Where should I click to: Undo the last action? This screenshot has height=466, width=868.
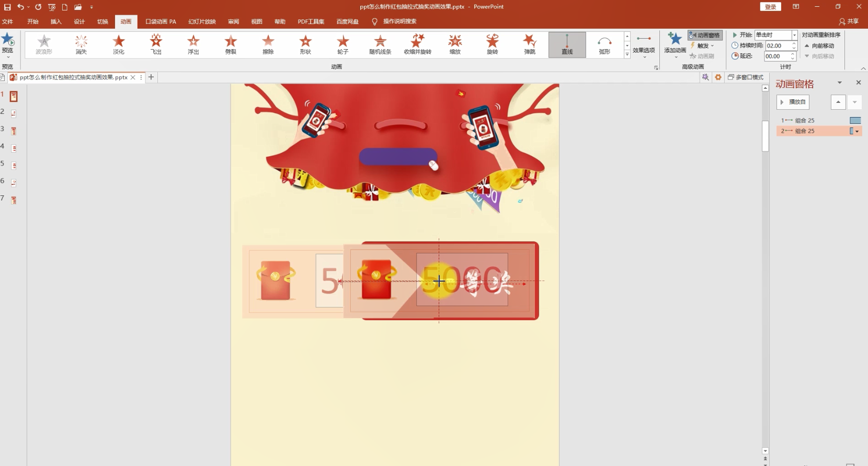pos(20,7)
